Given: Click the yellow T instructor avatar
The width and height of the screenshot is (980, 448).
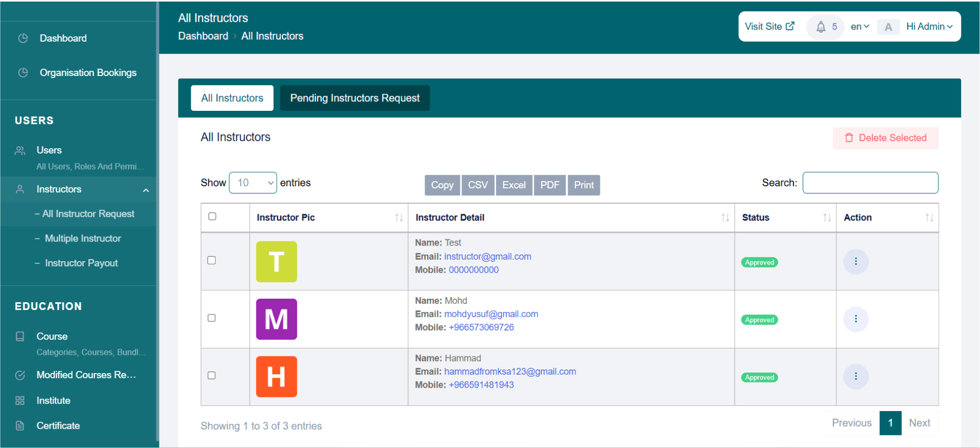Looking at the screenshot, I should coord(277,262).
